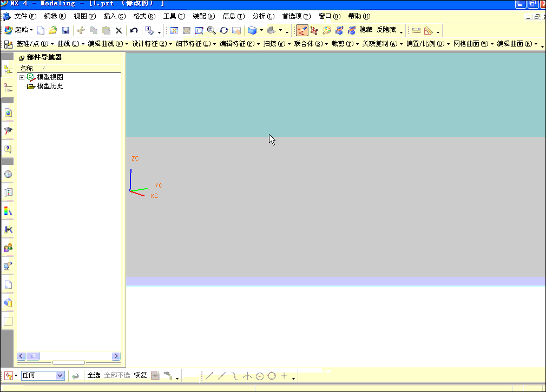Toggle the active sketch/WCS icon
The height and width of the screenshot is (392, 546).
click(x=302, y=30)
